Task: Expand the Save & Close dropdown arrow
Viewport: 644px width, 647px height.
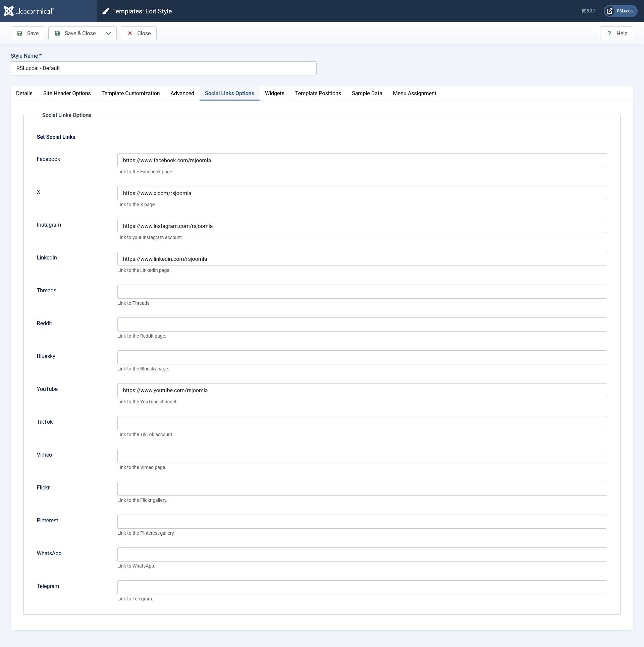Action: click(x=108, y=33)
